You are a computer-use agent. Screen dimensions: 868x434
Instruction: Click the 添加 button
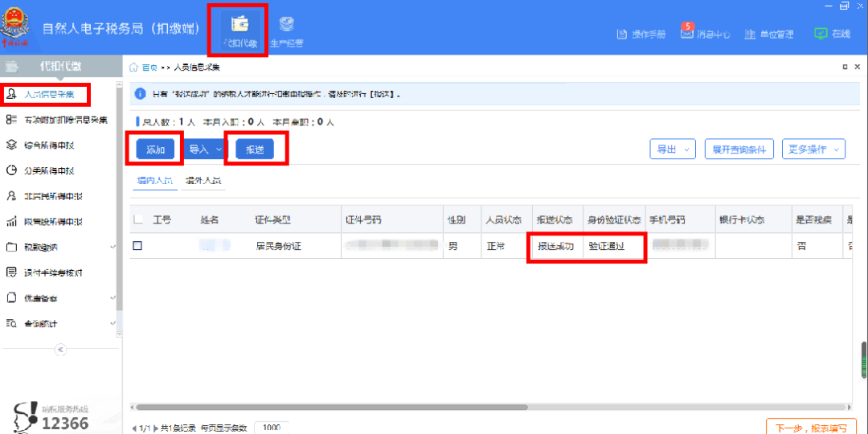156,149
